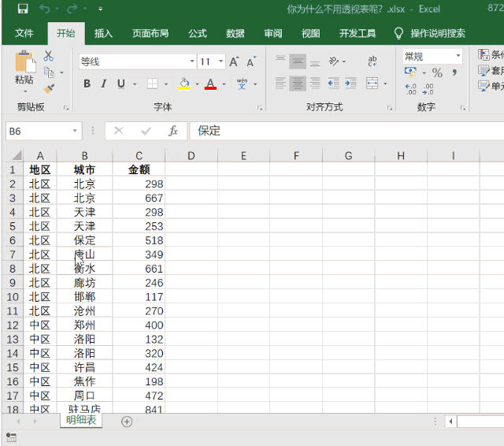This screenshot has height=446, width=504.
Task: Decrease font size with small A
Action: tap(250, 61)
